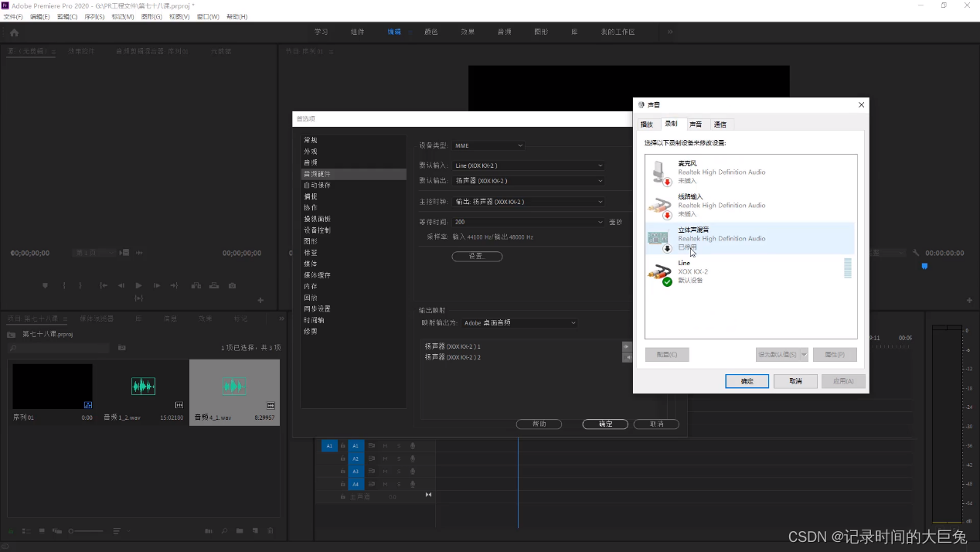
Task: Open the File menu
Action: [12, 16]
